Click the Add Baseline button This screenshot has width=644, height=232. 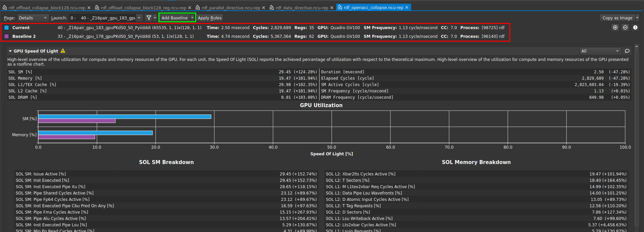coord(174,18)
